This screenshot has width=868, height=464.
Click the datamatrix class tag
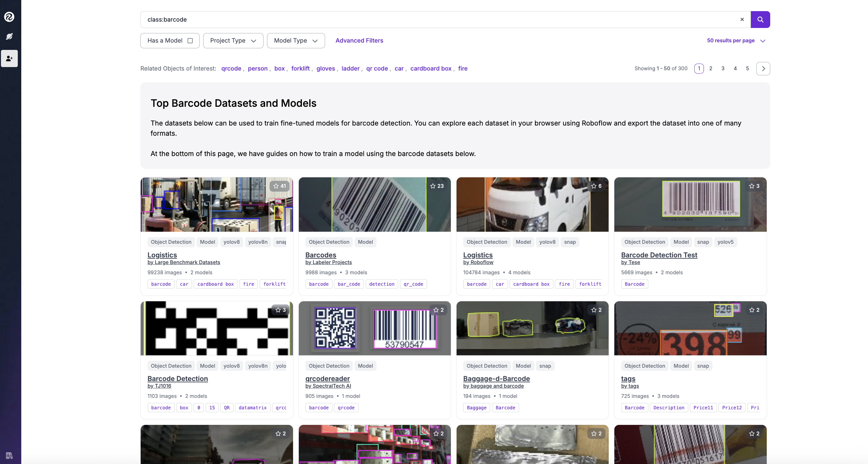coord(252,408)
